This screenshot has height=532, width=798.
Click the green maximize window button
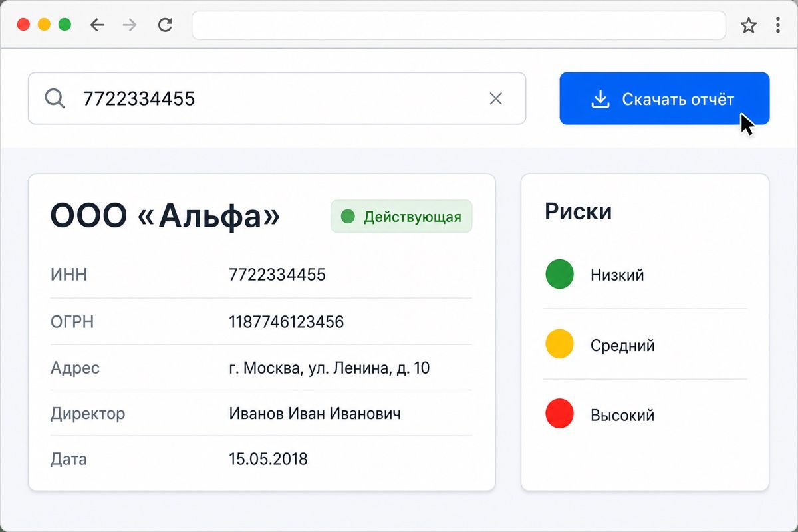(65, 25)
